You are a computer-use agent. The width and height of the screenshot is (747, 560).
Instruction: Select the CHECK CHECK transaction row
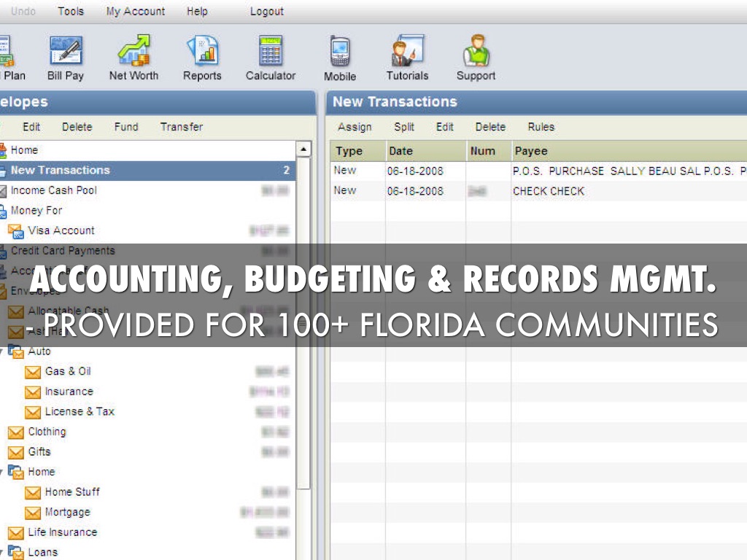549,191
